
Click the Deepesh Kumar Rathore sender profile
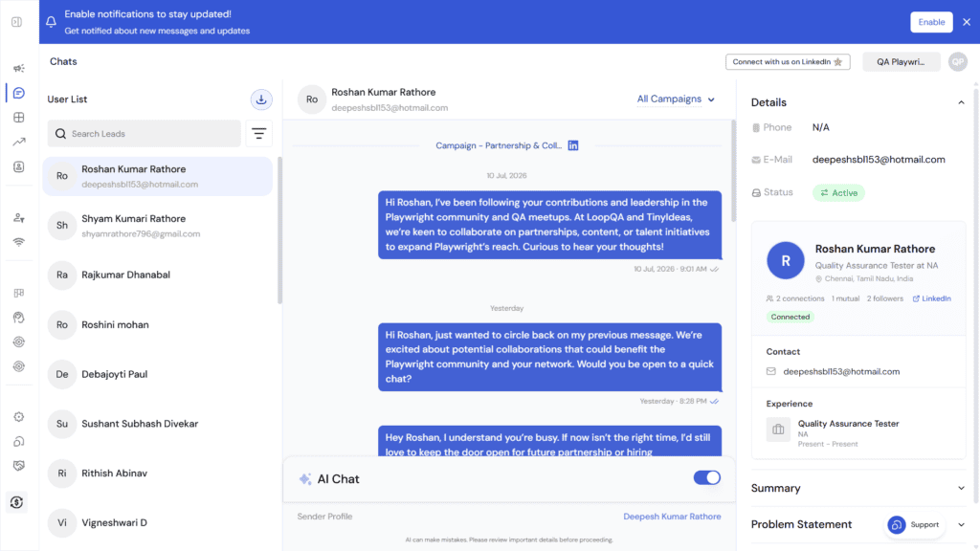[x=672, y=517]
